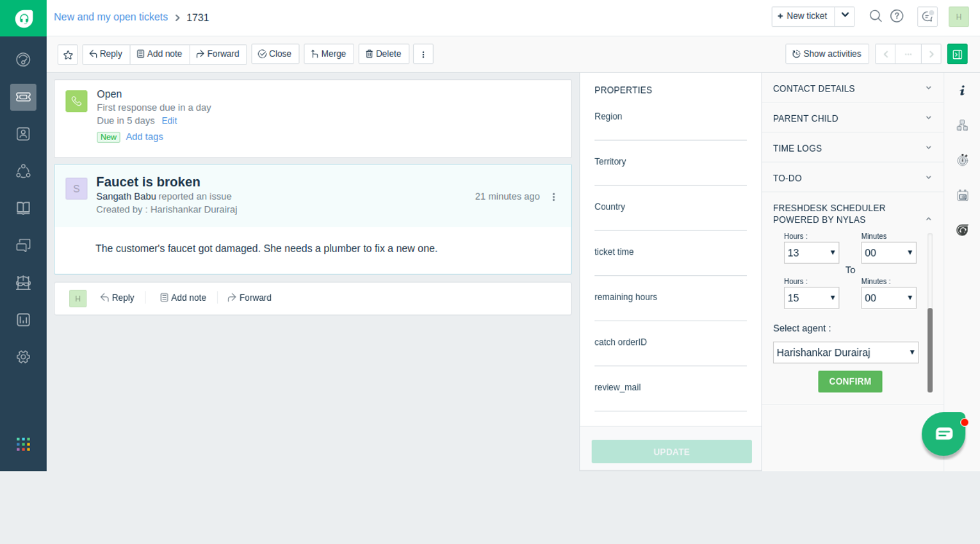Open Contacts from the left sidebar
The image size is (980, 544).
pyautogui.click(x=23, y=134)
